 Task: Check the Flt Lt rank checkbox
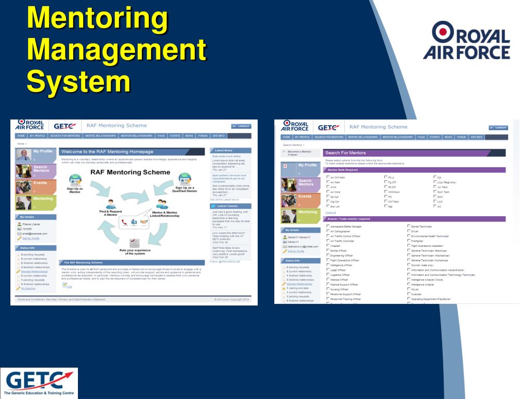[x=386, y=177]
